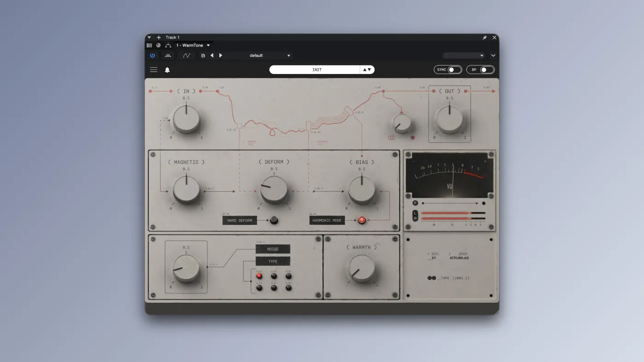Click the BIAS knob
The width and height of the screenshot is (644, 362).
[x=362, y=190]
